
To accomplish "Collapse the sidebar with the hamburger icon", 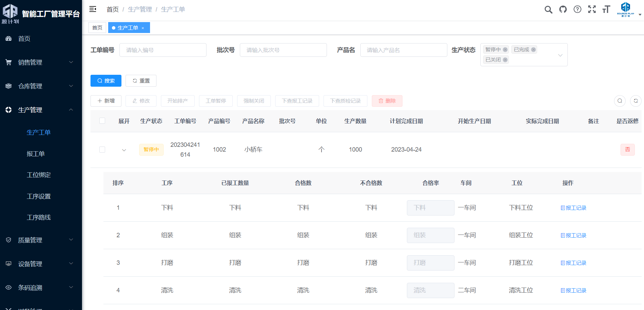I will (x=93, y=9).
